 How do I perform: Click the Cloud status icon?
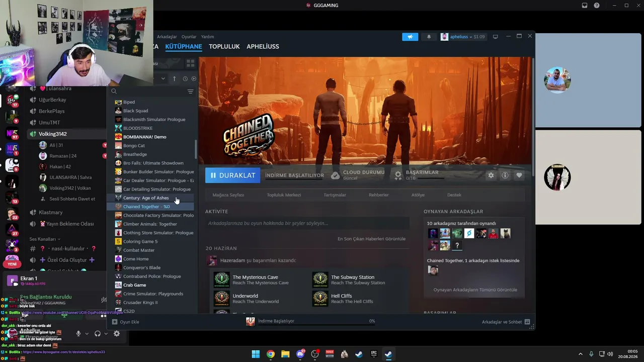click(x=336, y=175)
